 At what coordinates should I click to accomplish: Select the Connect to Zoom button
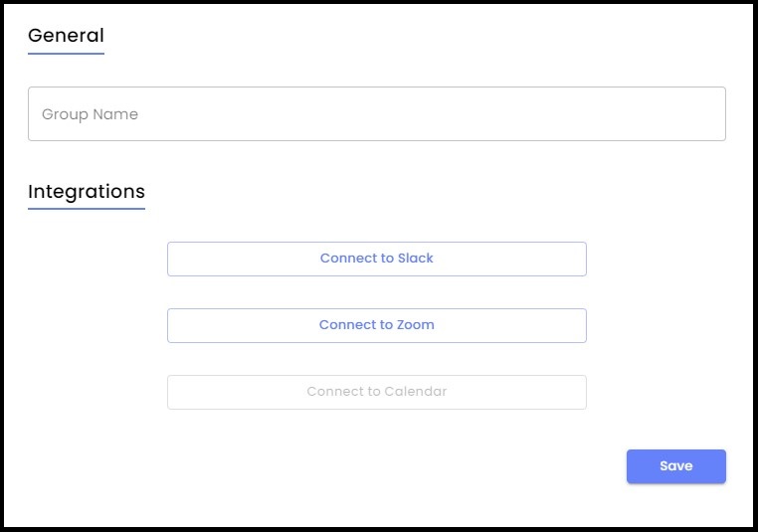click(377, 325)
